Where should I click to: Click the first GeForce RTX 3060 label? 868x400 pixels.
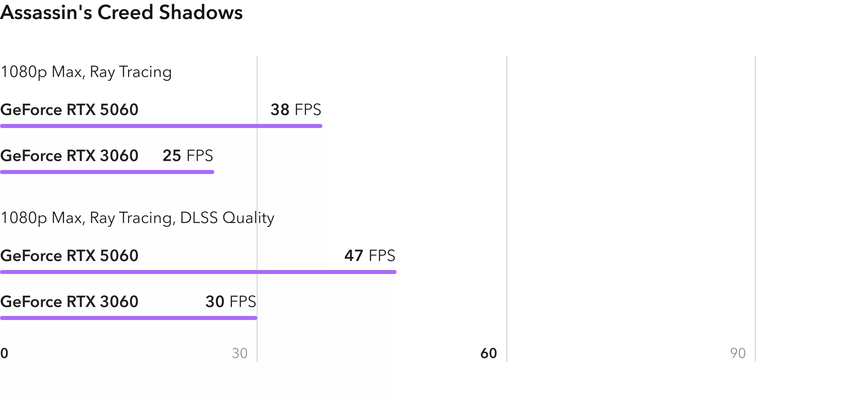point(69,156)
